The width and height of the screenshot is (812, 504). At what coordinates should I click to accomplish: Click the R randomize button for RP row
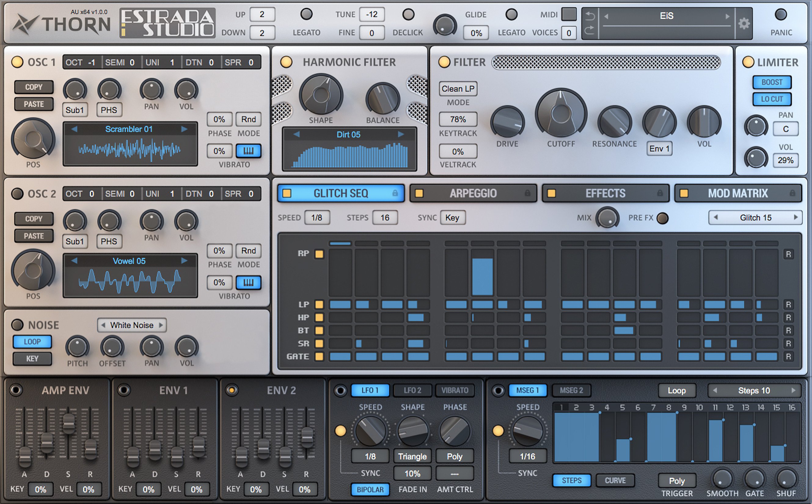[x=788, y=254]
